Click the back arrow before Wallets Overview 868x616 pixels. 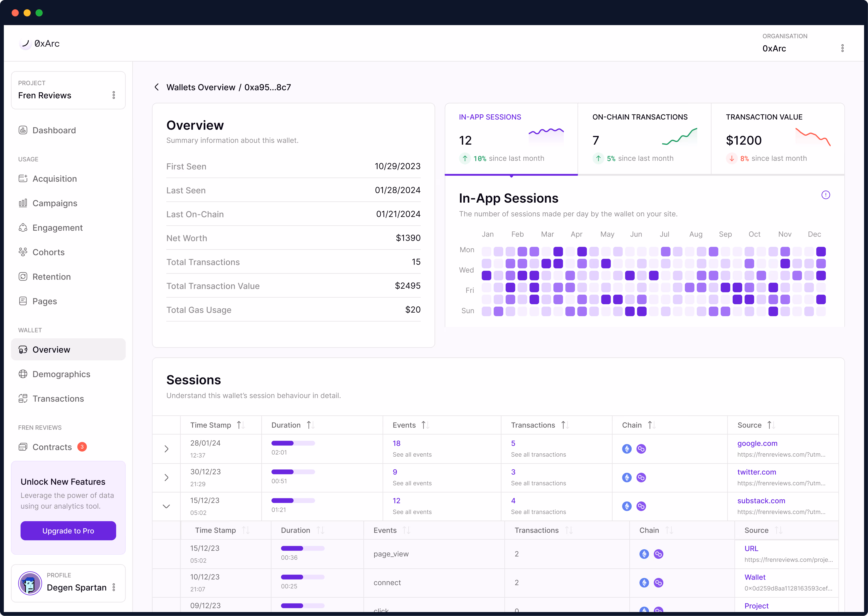[157, 87]
